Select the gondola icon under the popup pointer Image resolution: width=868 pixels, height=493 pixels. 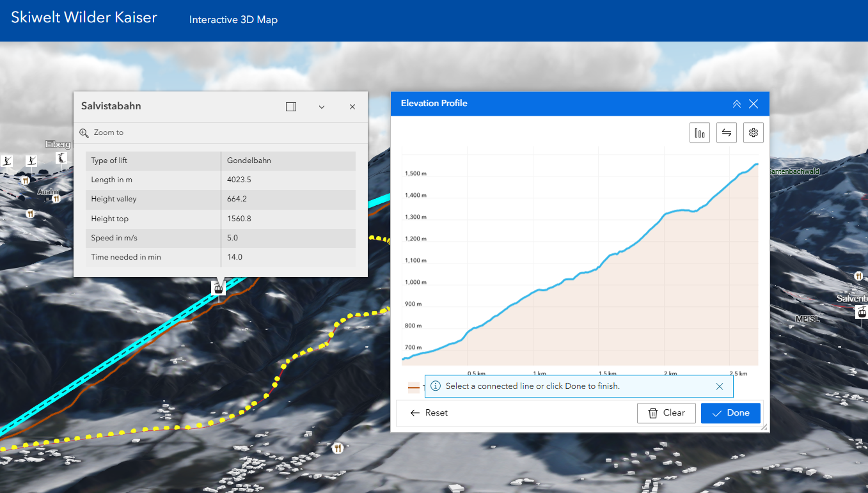219,288
